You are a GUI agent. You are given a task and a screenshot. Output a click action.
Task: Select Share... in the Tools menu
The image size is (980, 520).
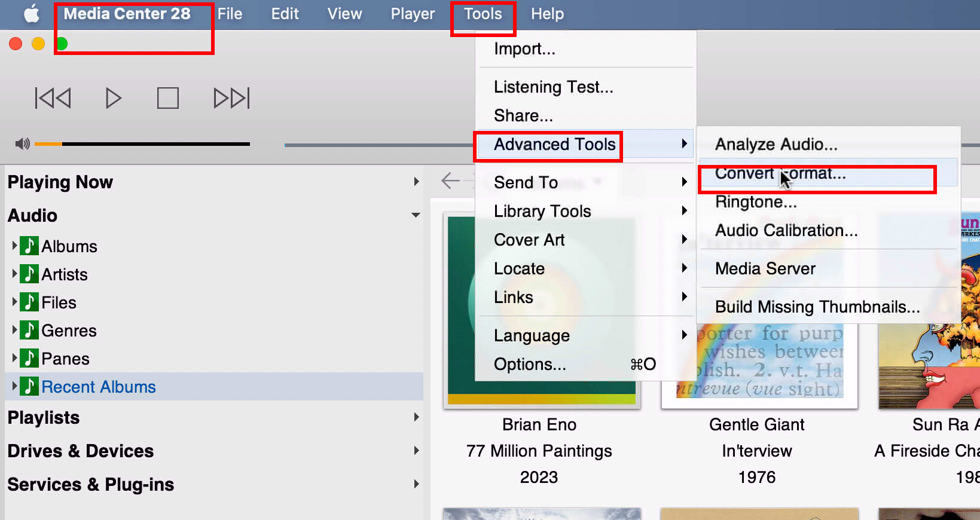(x=586, y=115)
